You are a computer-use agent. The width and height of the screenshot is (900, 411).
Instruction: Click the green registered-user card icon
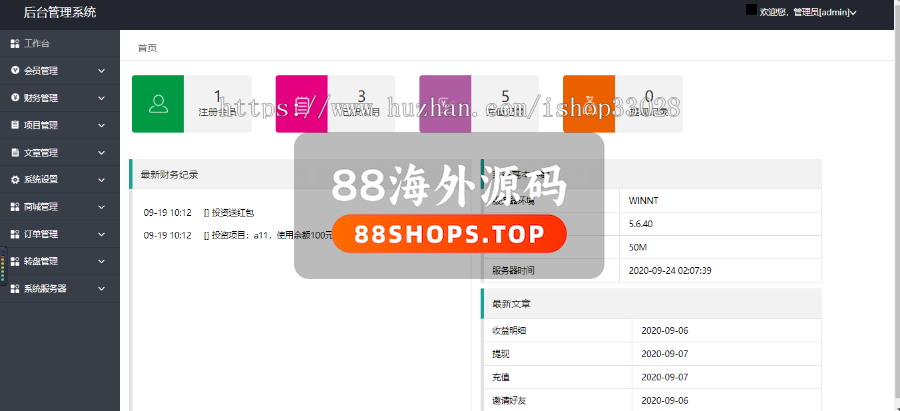[x=158, y=104]
